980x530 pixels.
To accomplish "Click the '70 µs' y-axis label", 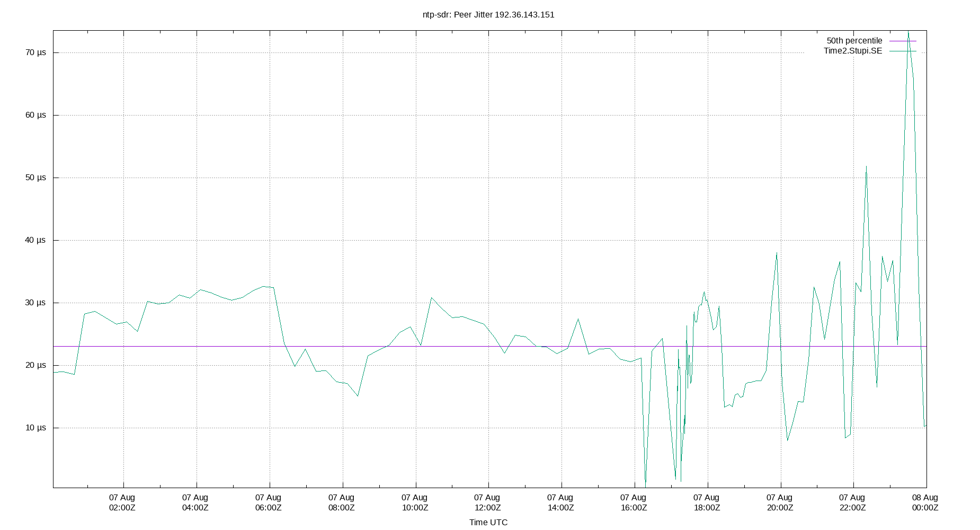I will tap(35, 52).
